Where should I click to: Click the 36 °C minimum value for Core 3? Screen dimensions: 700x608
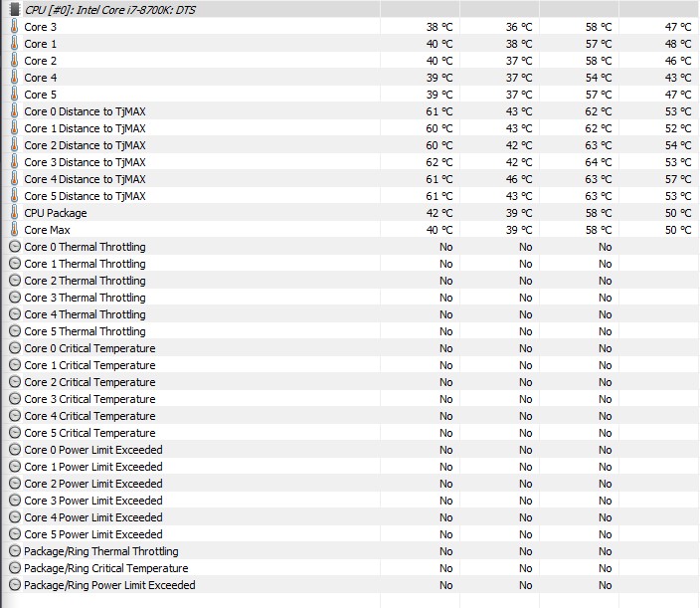(519, 27)
